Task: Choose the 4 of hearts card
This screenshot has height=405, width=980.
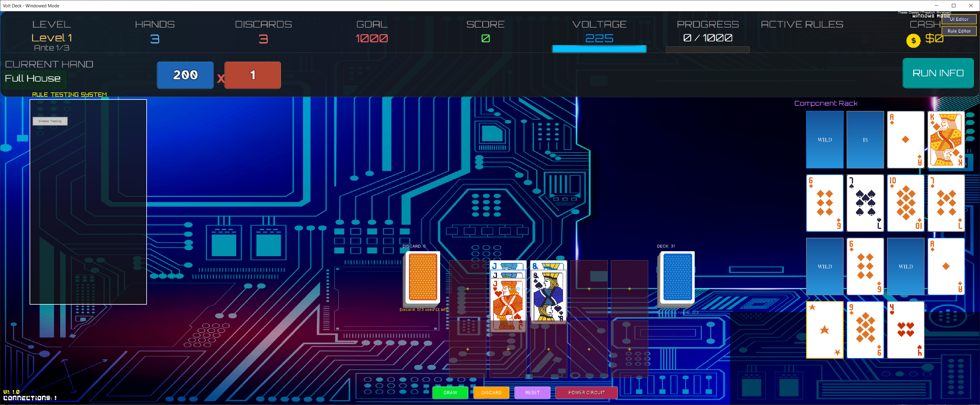Action: click(905, 330)
